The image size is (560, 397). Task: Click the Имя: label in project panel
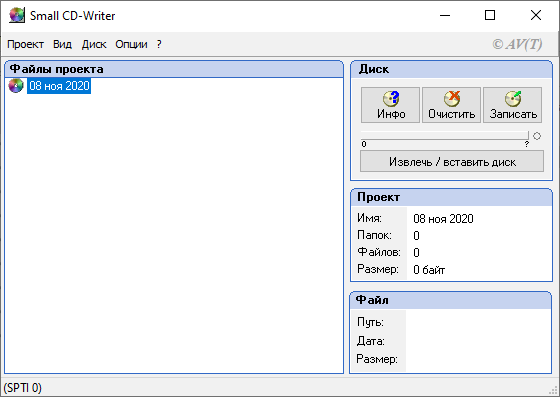point(369,218)
